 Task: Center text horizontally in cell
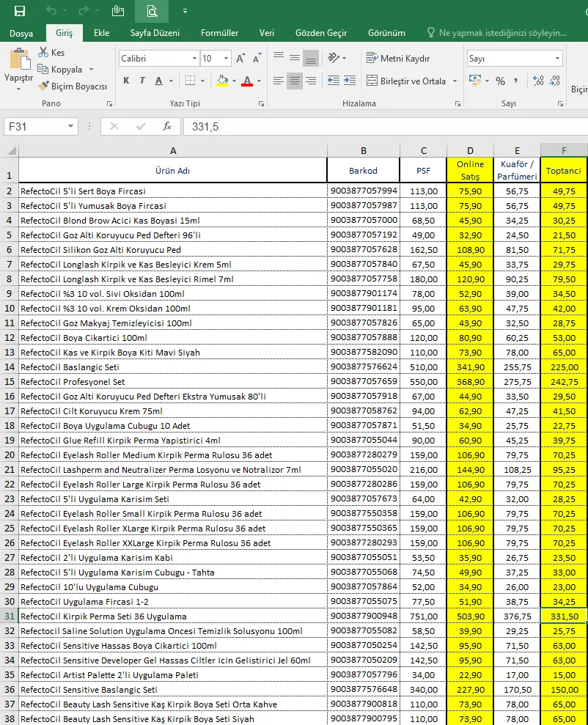point(295,81)
